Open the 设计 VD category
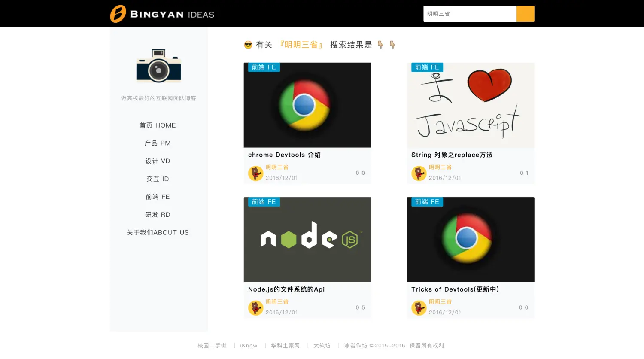 (158, 161)
